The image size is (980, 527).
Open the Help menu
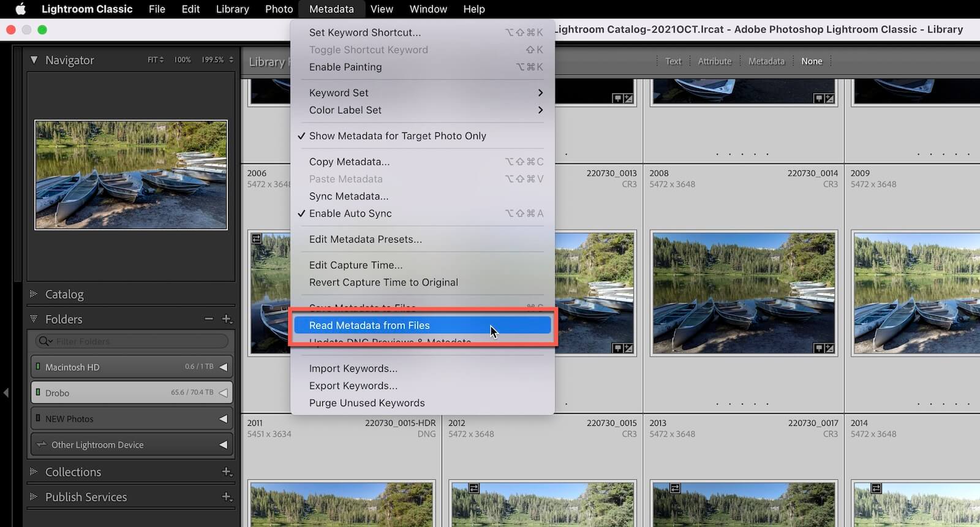[x=473, y=9]
